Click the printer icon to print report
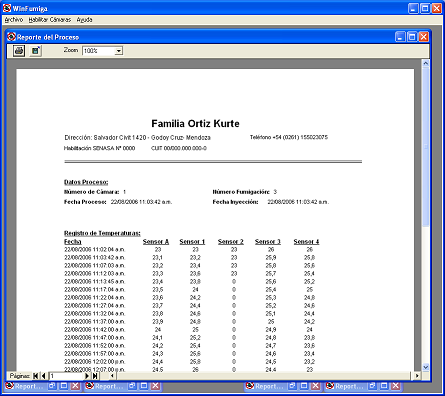This screenshot has width=445, height=396. pos(19,51)
